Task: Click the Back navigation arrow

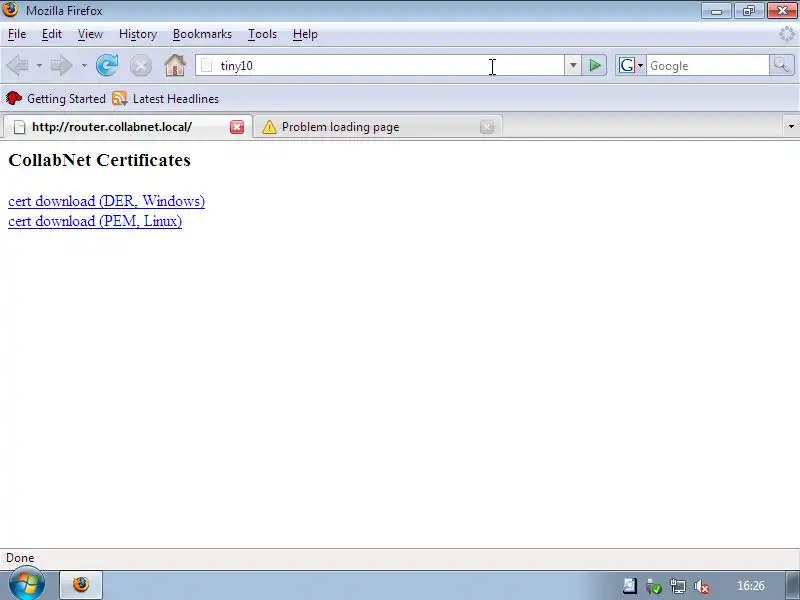Action: [x=18, y=65]
